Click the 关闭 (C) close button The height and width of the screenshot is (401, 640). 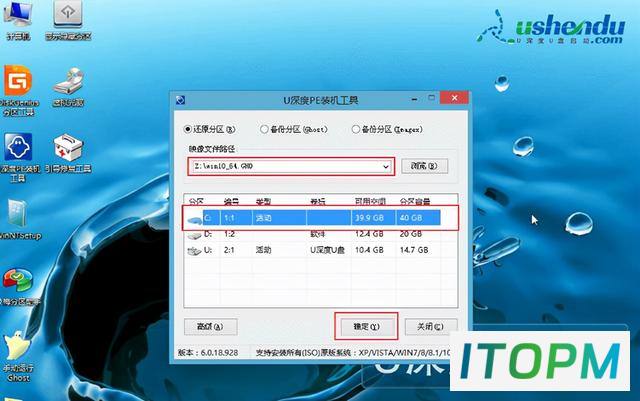coord(430,327)
